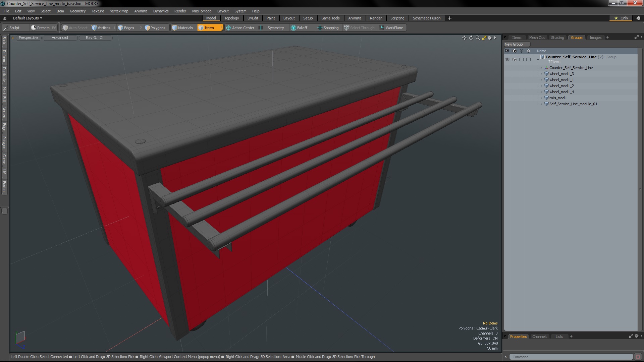The height and width of the screenshot is (362, 644).
Task: Switch to the Mesh Ops panel tab
Action: click(x=537, y=38)
